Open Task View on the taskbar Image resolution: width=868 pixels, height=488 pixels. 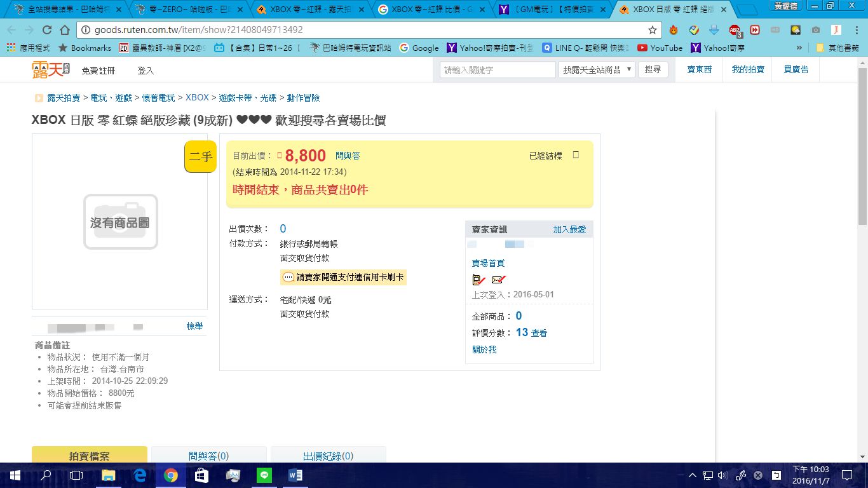(x=76, y=475)
